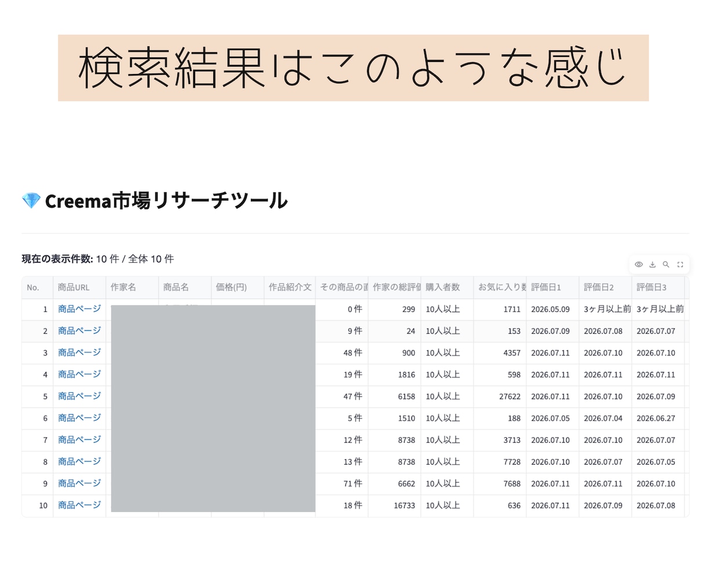Click the 評価日1 column header

[x=553, y=287]
